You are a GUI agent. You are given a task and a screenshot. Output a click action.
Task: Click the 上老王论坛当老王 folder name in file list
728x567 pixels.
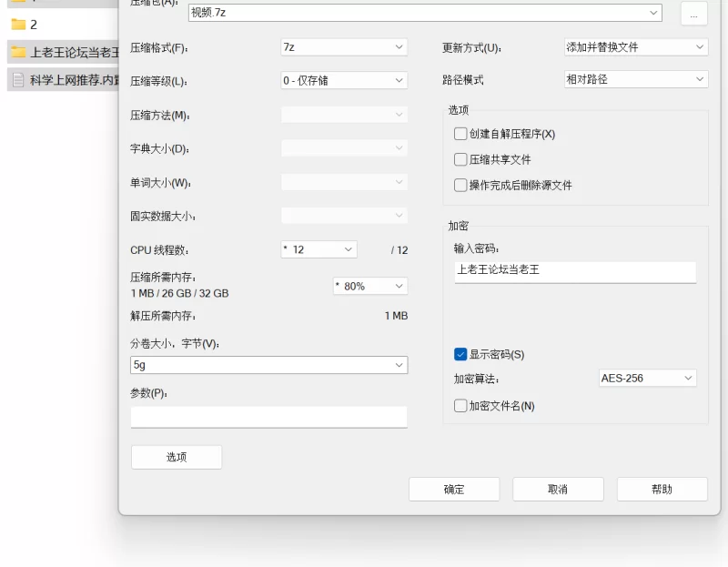pyautogui.click(x=75, y=52)
